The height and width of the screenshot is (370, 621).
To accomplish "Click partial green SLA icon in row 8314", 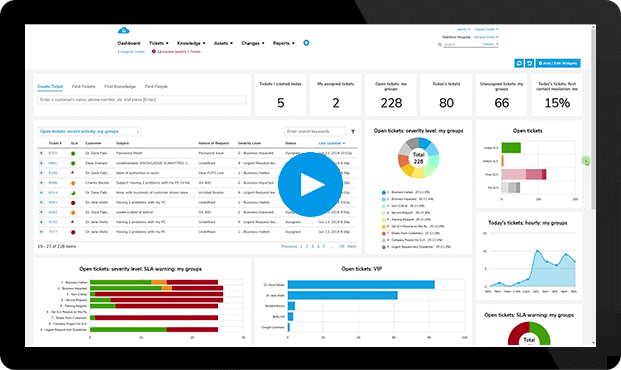I will tap(73, 193).
